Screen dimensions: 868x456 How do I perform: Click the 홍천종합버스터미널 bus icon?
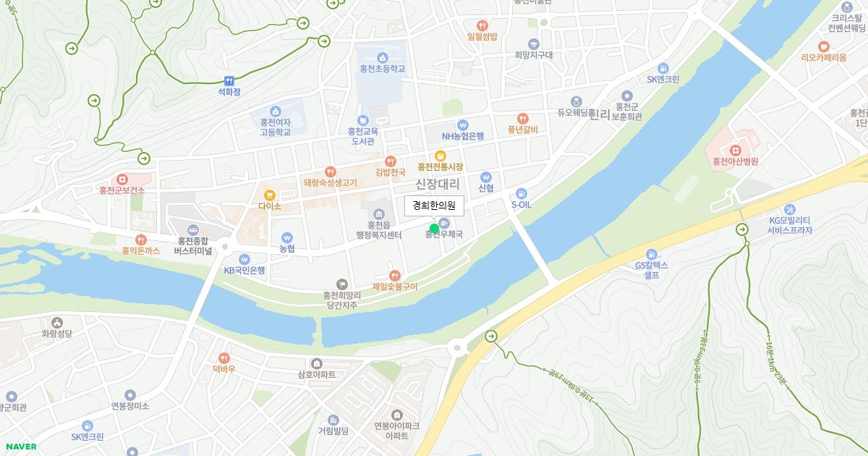(x=192, y=229)
